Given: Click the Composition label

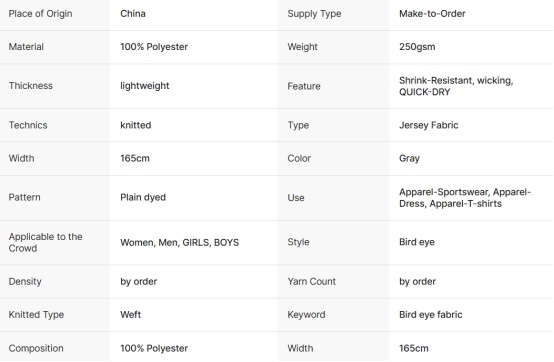Looking at the screenshot, I should tap(36, 348).
